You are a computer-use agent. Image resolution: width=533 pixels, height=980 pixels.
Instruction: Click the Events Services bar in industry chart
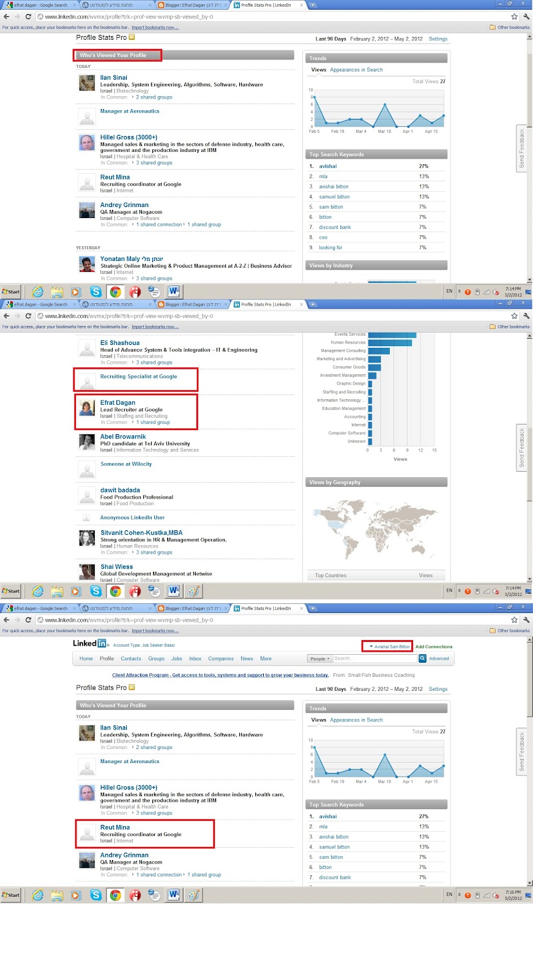coord(392,334)
